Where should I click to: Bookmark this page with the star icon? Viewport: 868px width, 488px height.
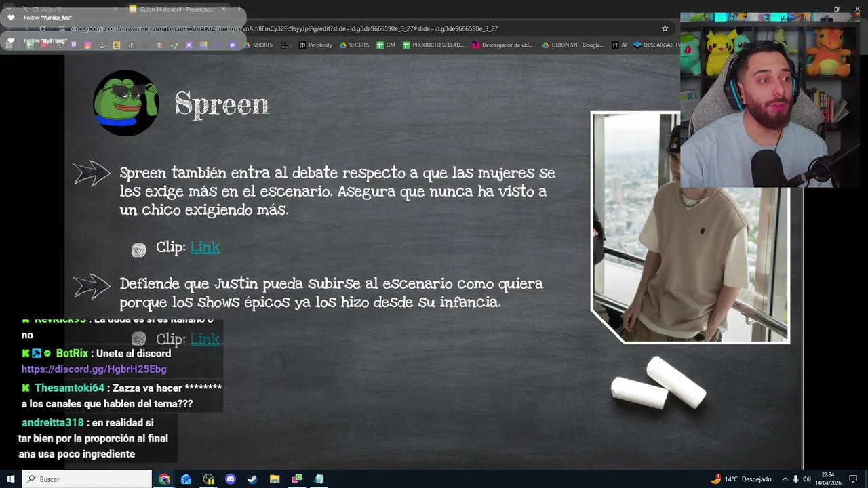point(665,28)
